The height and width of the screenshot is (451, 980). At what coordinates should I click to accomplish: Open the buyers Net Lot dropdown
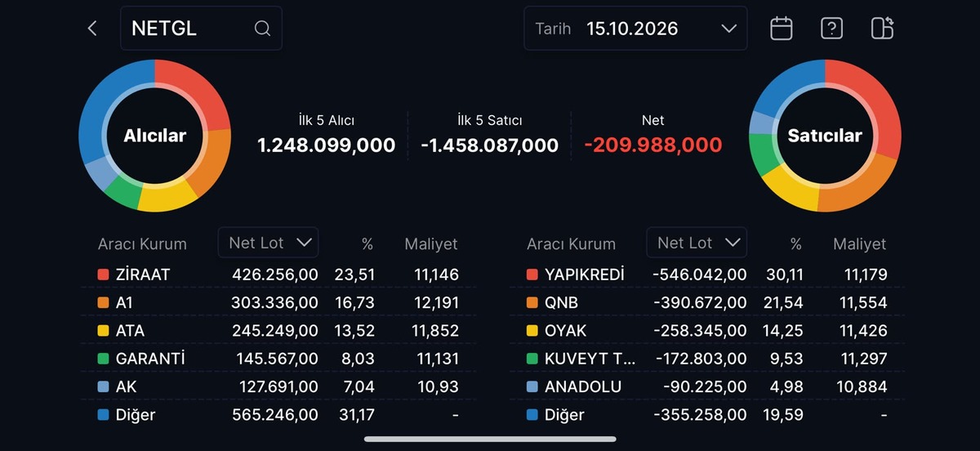coord(269,243)
